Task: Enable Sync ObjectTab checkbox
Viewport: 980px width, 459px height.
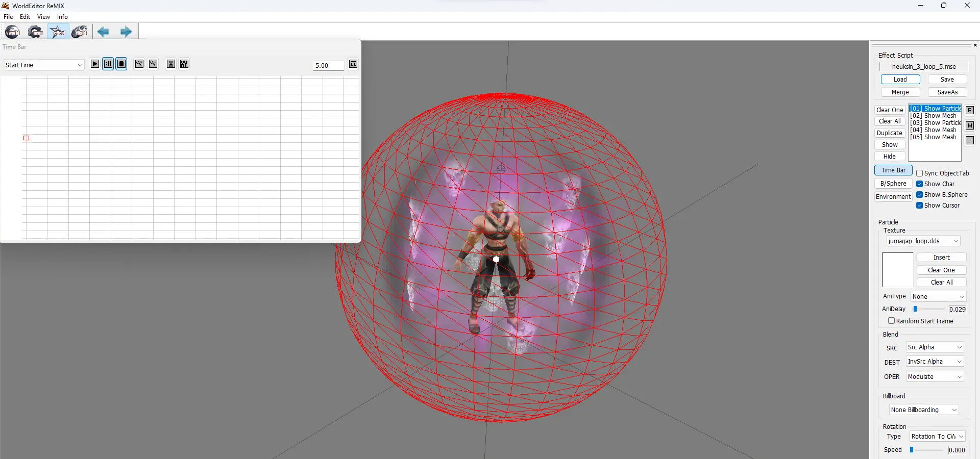Action: coord(919,173)
